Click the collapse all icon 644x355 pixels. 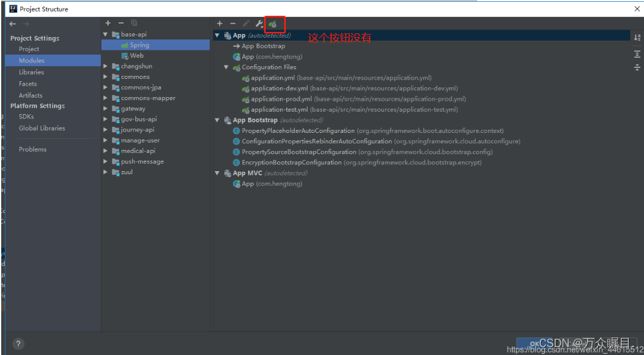click(637, 67)
